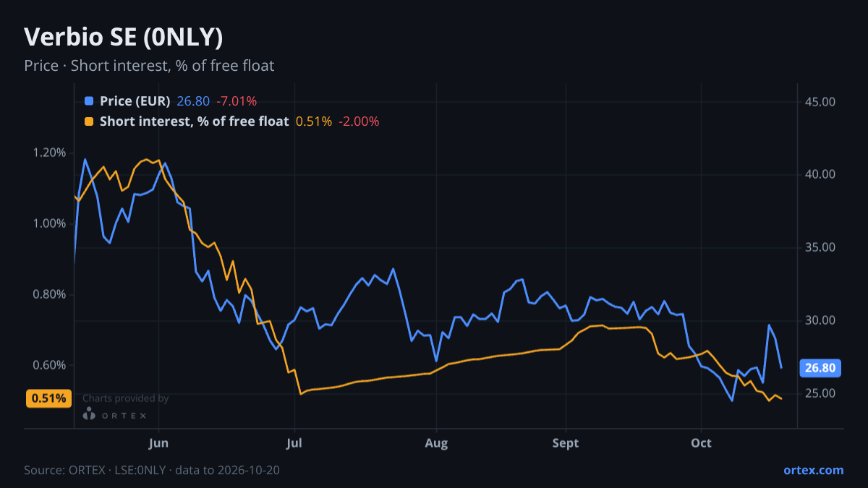Click the 1.00% left axis value
The image size is (868, 488).
coord(48,223)
